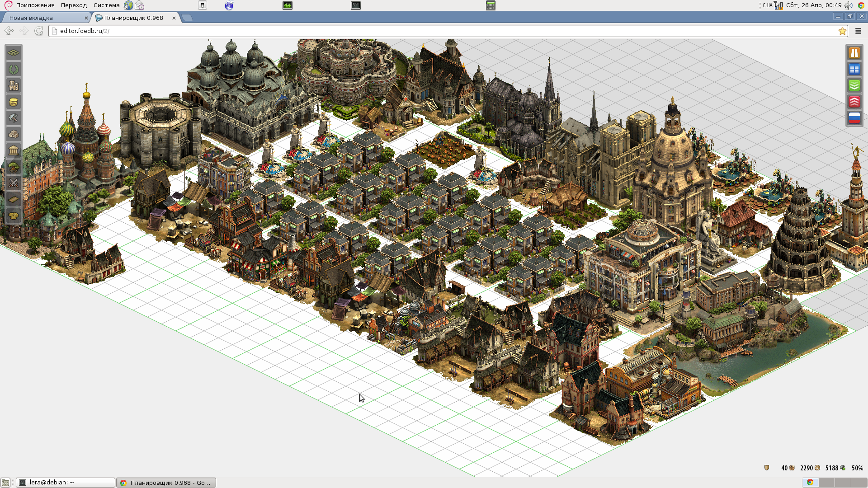The image size is (868, 488).
Task: Open the temple cultural buildings category
Action: [14, 150]
